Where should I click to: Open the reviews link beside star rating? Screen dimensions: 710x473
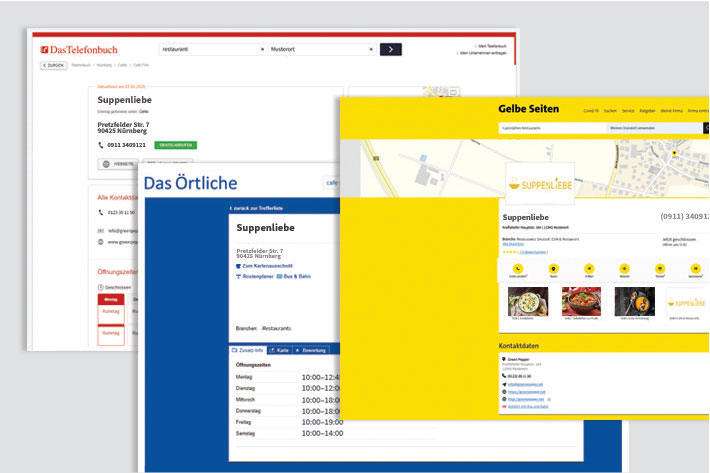pos(534,252)
